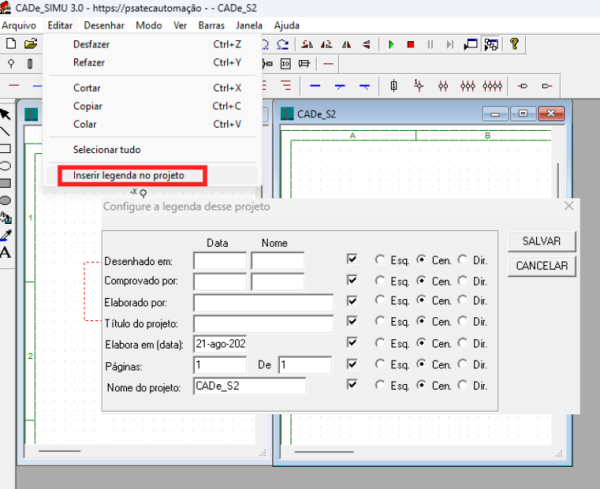Select Dir. alignment for Comprovado por
The image size is (600, 489).
[x=462, y=280]
